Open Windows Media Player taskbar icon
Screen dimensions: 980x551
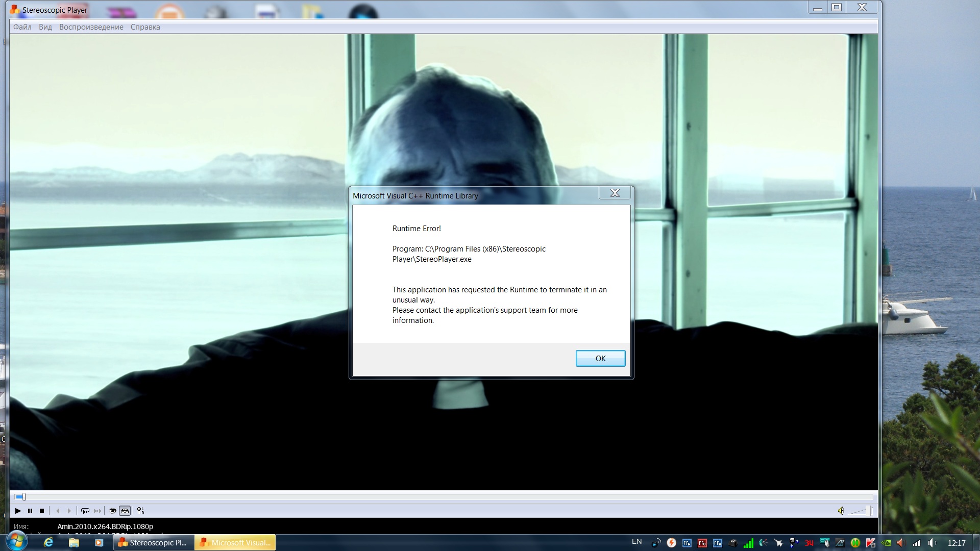[99, 542]
